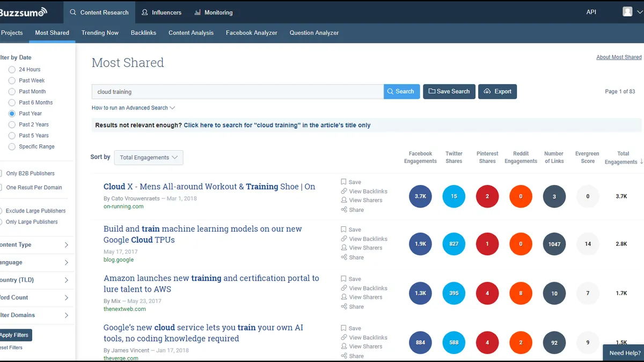
Task: Open the Cloud X Training Shoe article
Action: click(x=209, y=187)
